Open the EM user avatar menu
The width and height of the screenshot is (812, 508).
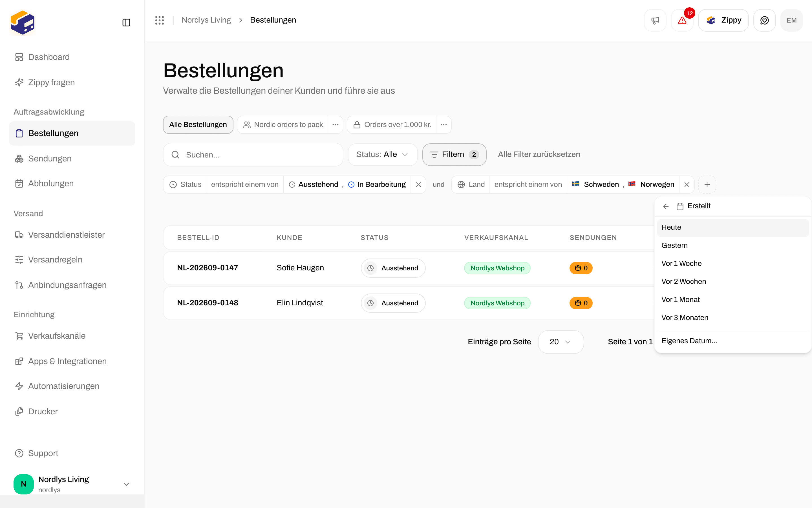791,20
